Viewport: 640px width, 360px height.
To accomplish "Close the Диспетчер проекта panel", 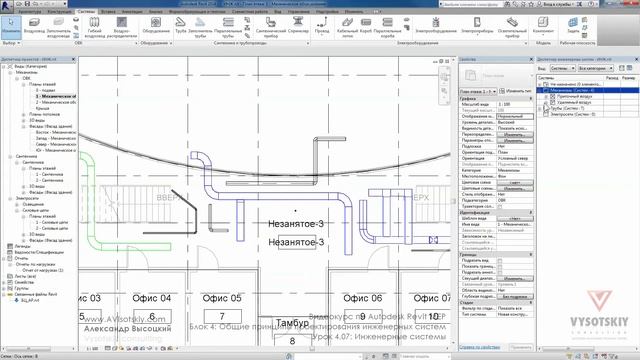I will 73,60.
